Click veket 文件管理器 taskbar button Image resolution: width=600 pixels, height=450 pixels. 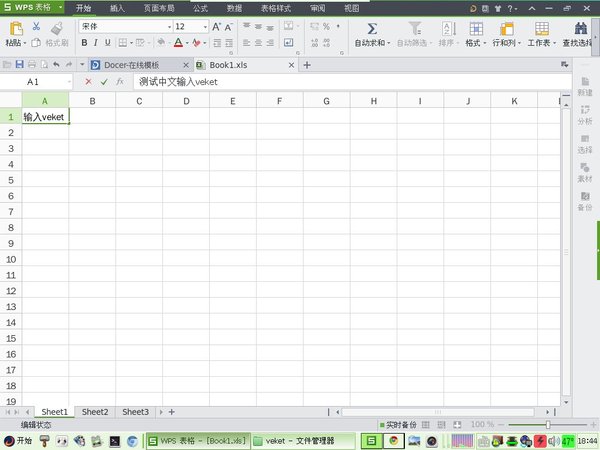[303, 441]
